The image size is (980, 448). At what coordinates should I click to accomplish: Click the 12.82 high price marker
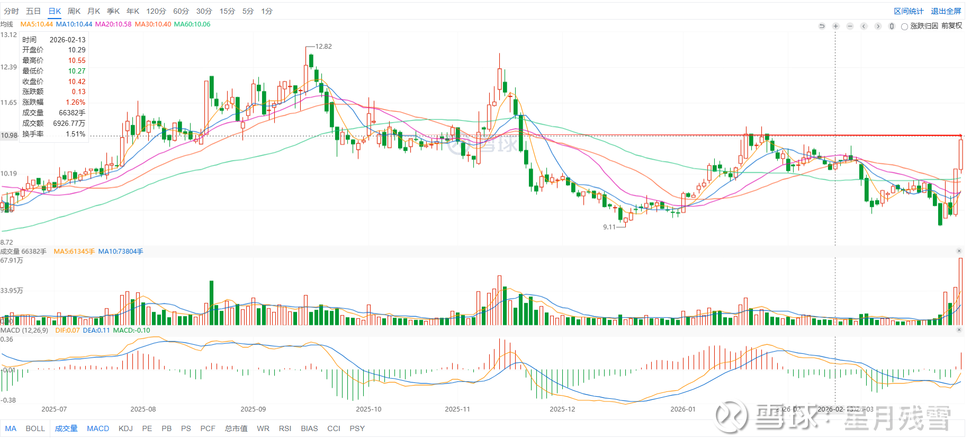(x=323, y=47)
